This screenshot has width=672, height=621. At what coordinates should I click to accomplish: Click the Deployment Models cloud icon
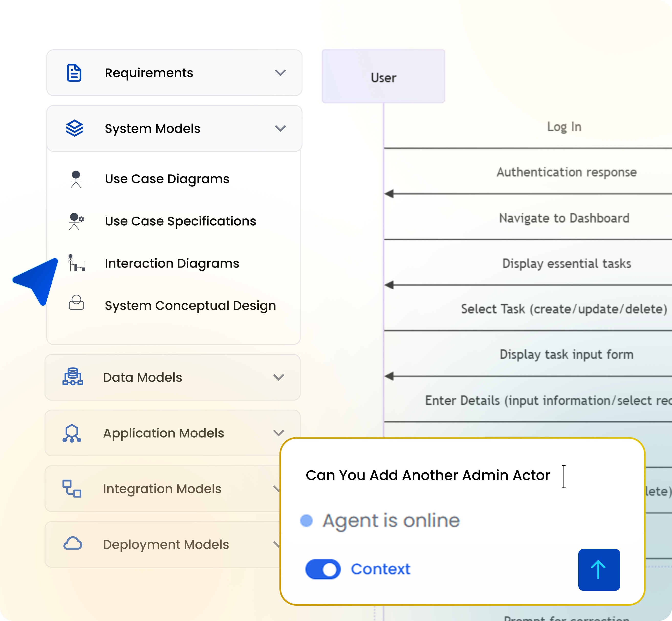pyautogui.click(x=73, y=543)
